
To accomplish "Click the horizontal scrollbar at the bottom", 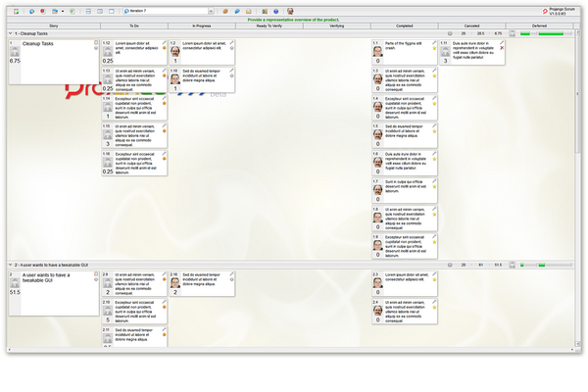I will pyautogui.click(x=291, y=350).
